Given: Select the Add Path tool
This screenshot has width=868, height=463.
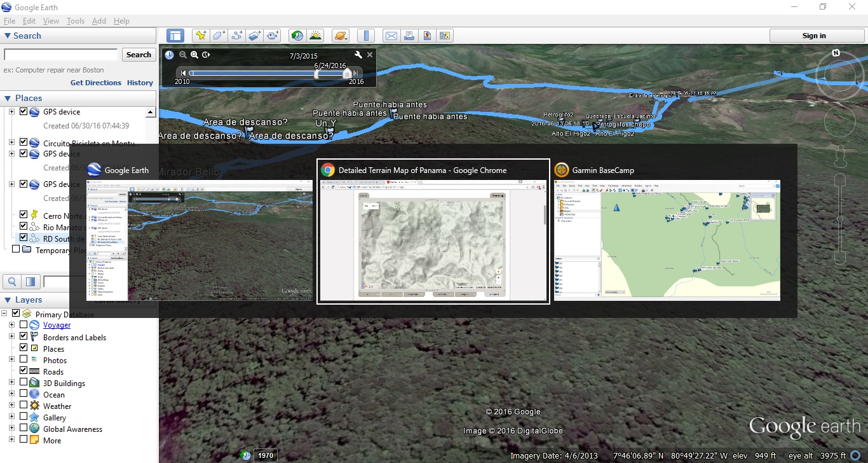Looking at the screenshot, I should [237, 36].
